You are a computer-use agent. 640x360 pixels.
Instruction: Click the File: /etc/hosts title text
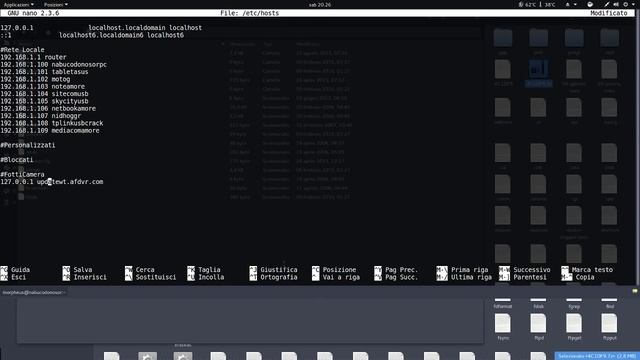point(249,13)
